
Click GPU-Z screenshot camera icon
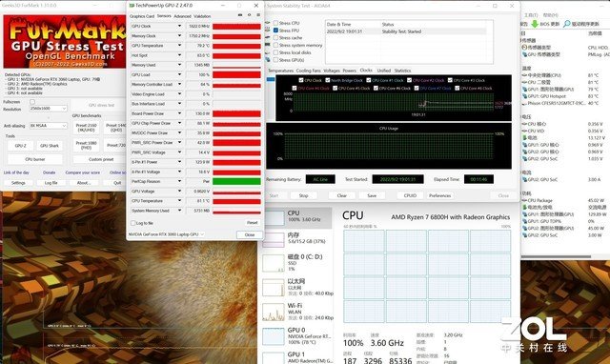(x=240, y=15)
